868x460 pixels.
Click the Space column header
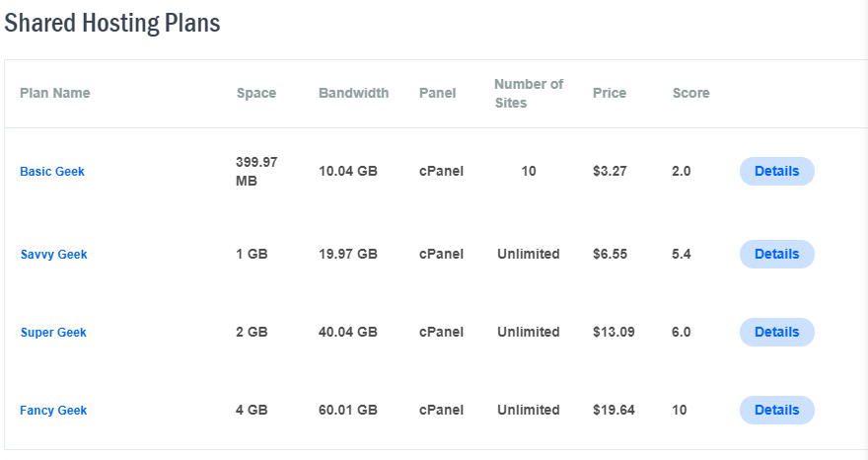(x=256, y=94)
